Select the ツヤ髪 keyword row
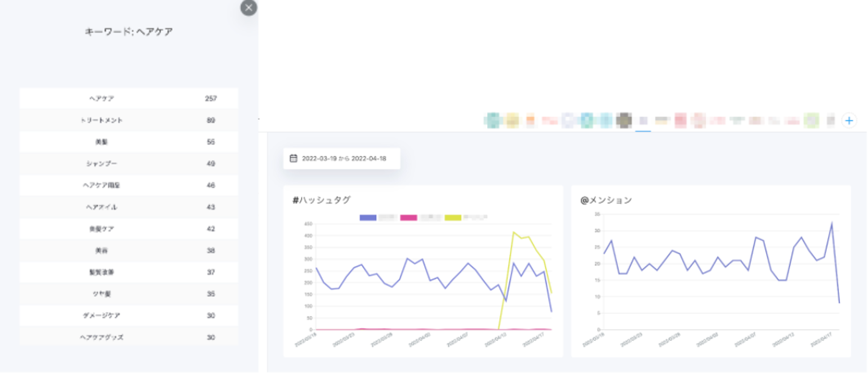The image size is (868, 374). (129, 294)
